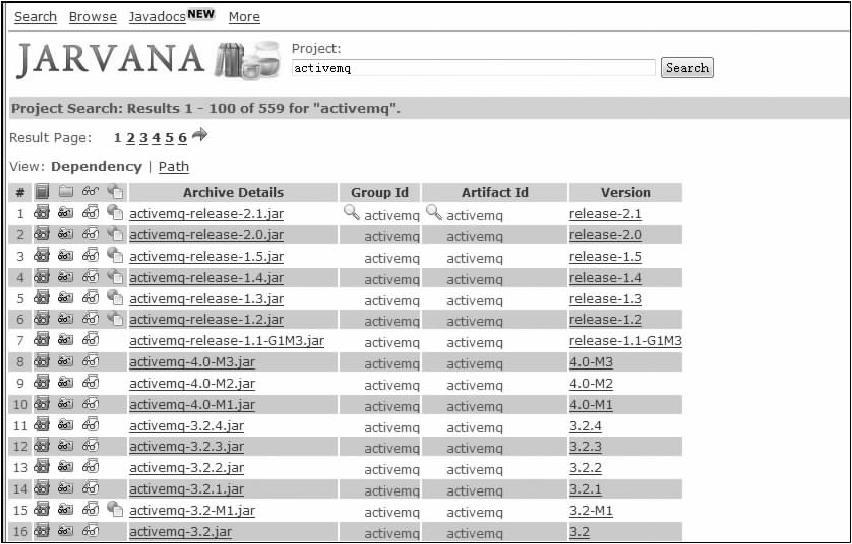This screenshot has height=544, width=852.
Task: Click the documents icon in row 2
Action: coord(115,235)
